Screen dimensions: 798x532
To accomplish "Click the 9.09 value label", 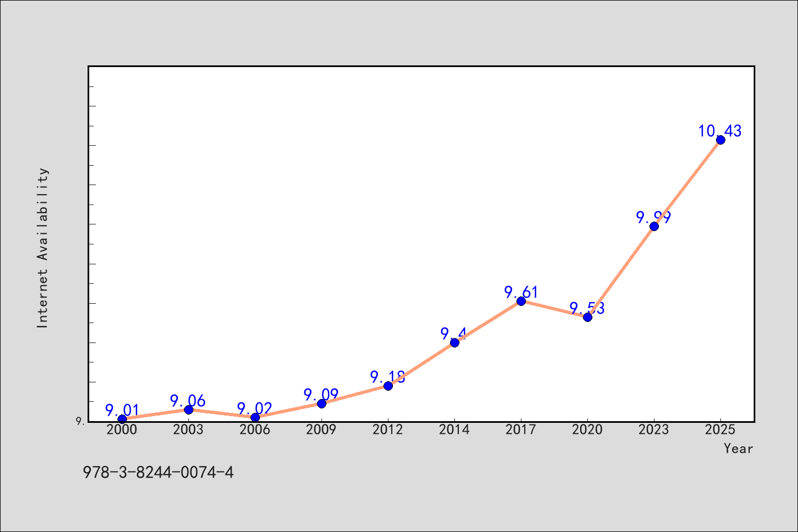I will click(x=321, y=395).
